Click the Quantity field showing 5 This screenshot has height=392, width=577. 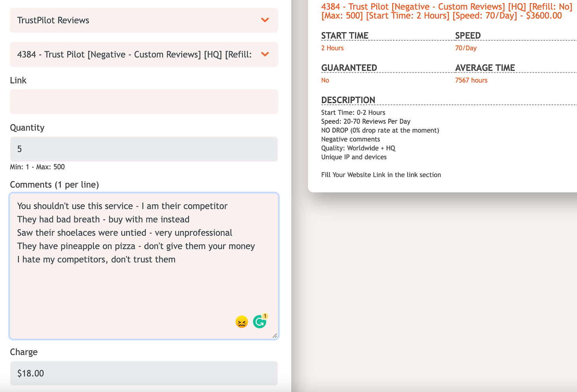pyautogui.click(x=144, y=149)
